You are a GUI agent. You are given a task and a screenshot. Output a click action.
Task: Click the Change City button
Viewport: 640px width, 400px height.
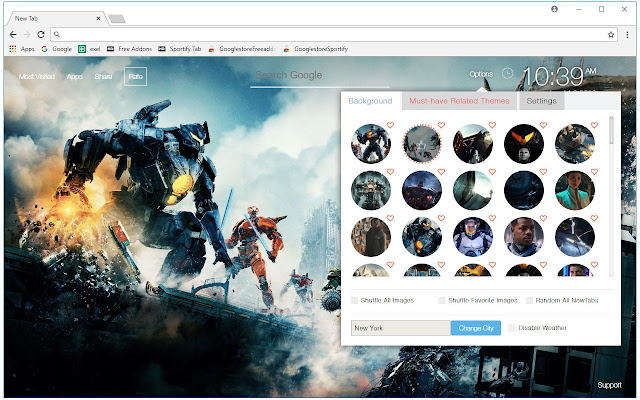pyautogui.click(x=476, y=328)
